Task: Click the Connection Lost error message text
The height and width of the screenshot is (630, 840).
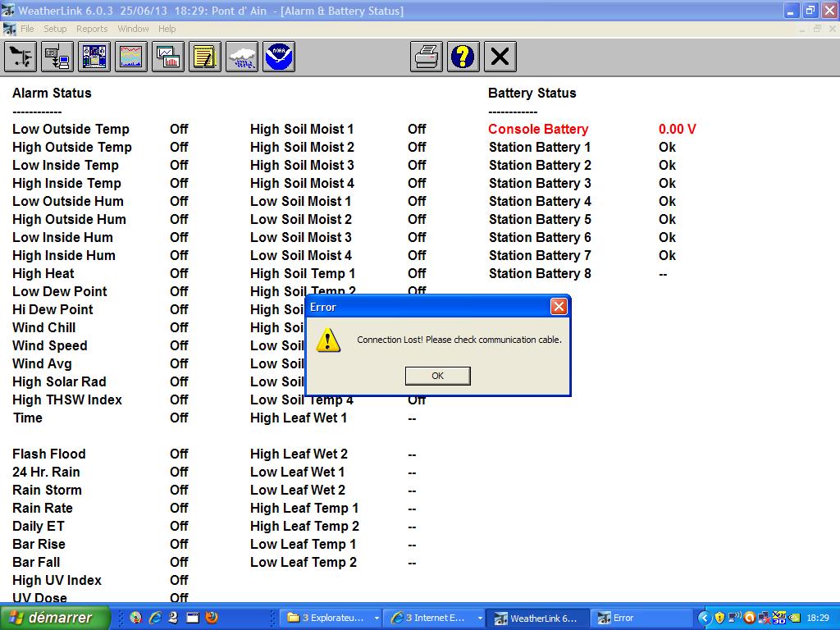Action: (459, 340)
